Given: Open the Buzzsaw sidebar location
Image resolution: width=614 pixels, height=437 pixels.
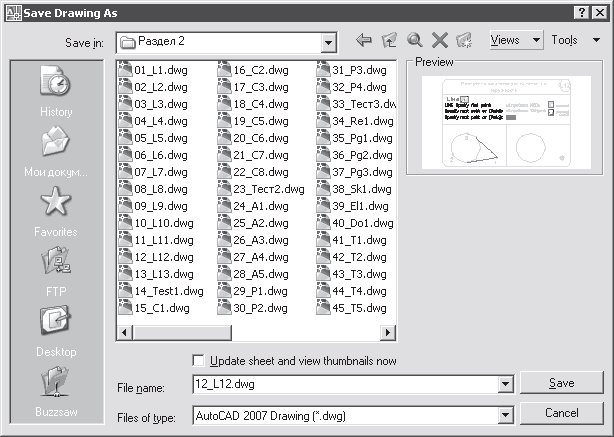Looking at the screenshot, I should click(x=56, y=392).
